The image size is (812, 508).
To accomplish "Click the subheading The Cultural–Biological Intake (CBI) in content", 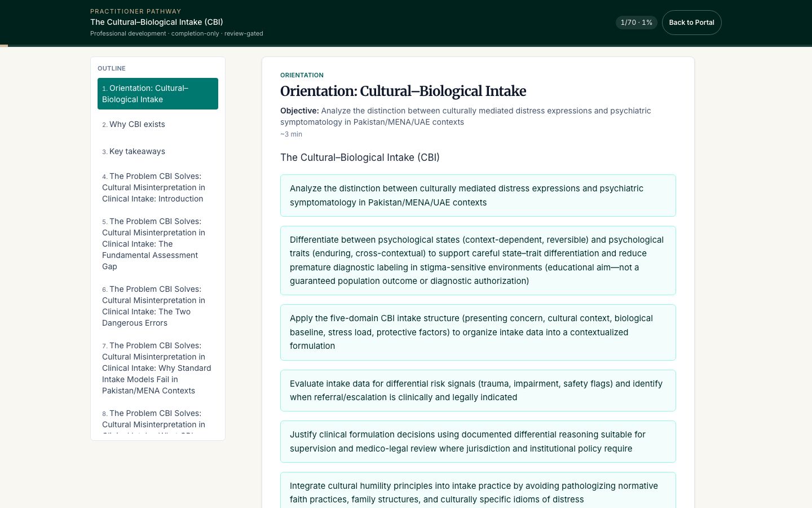I will (360, 157).
